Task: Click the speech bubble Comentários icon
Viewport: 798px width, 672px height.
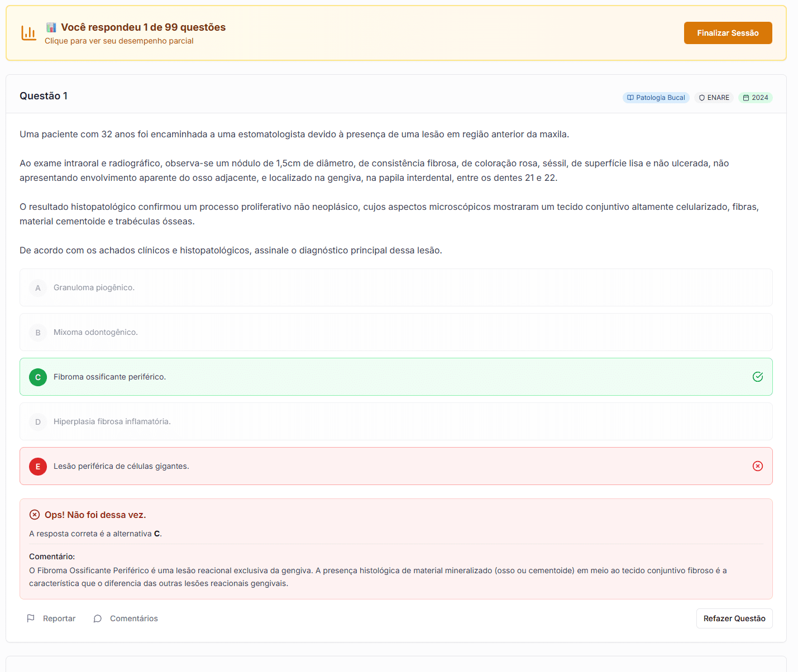Action: (98, 618)
